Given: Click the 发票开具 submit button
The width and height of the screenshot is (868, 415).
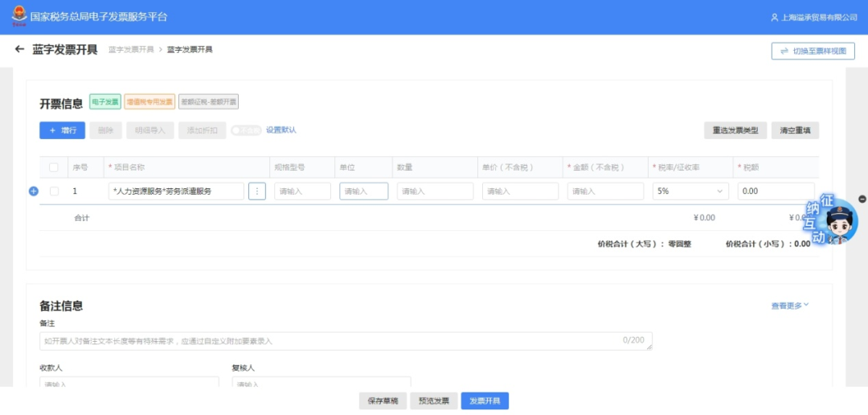Looking at the screenshot, I should [x=485, y=401].
